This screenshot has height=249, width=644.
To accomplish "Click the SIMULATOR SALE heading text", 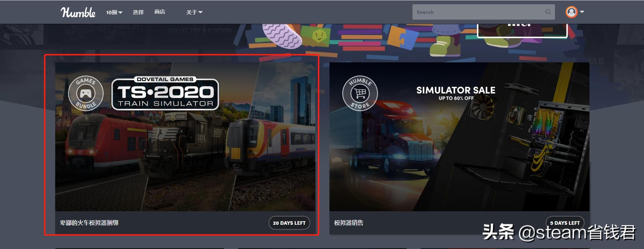I will 456,90.
